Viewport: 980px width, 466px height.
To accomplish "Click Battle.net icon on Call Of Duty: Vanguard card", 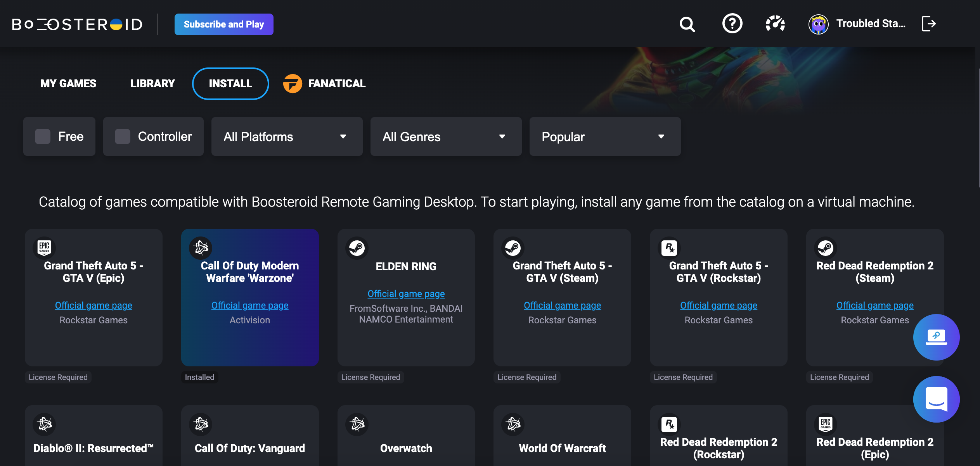I will pyautogui.click(x=201, y=424).
